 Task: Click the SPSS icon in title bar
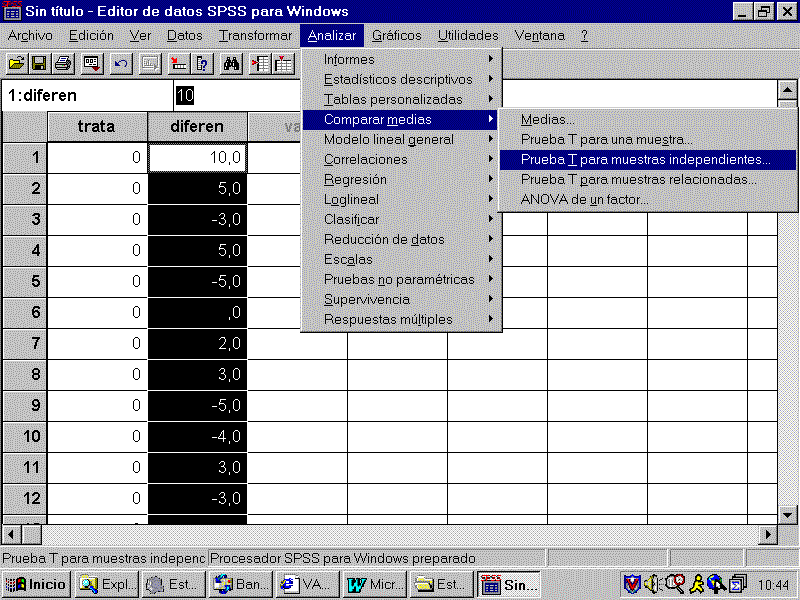coord(12,11)
